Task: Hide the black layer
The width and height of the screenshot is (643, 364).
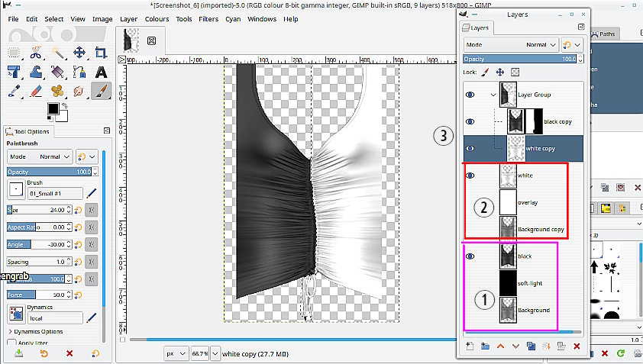Action: 470,256
